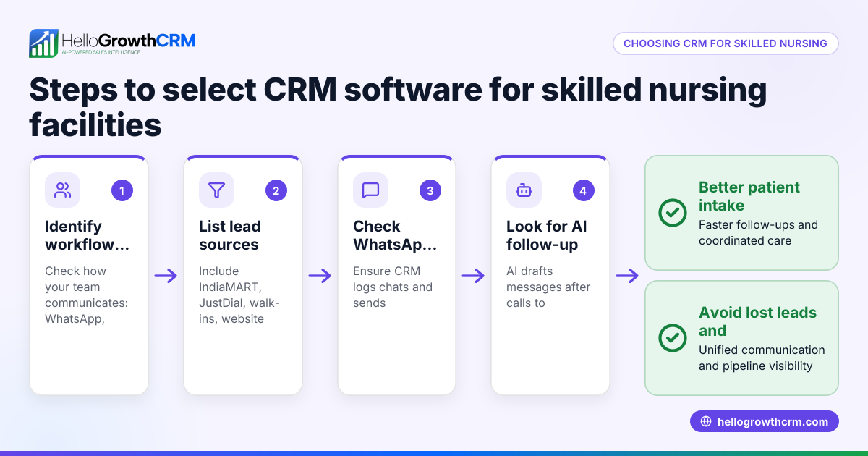Click the robot icon in the AI follow-up card

pyautogui.click(x=524, y=190)
